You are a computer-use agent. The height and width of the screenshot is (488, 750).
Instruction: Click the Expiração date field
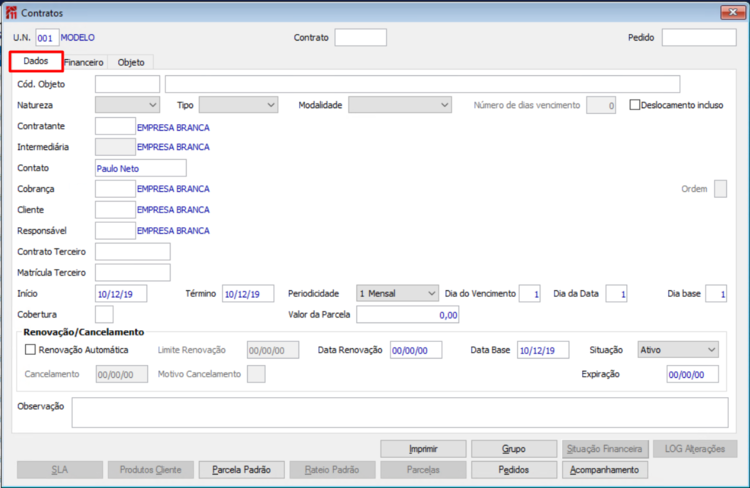693,374
